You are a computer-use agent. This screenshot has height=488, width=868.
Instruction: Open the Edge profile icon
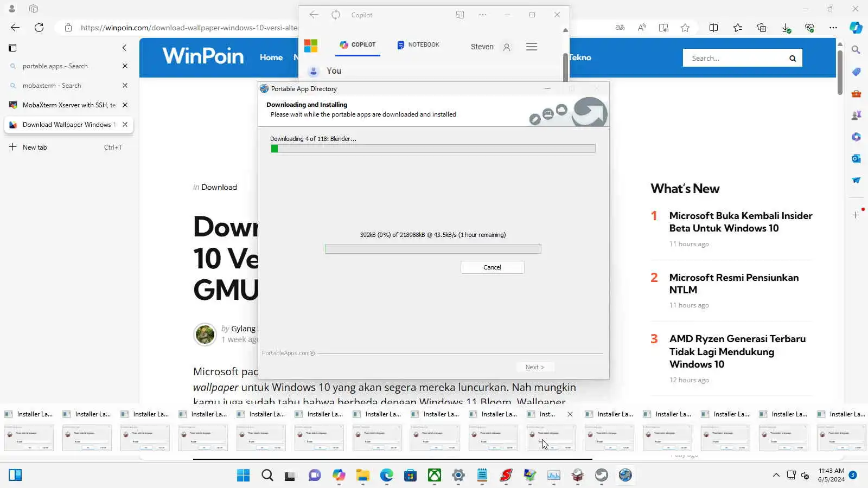(12, 9)
